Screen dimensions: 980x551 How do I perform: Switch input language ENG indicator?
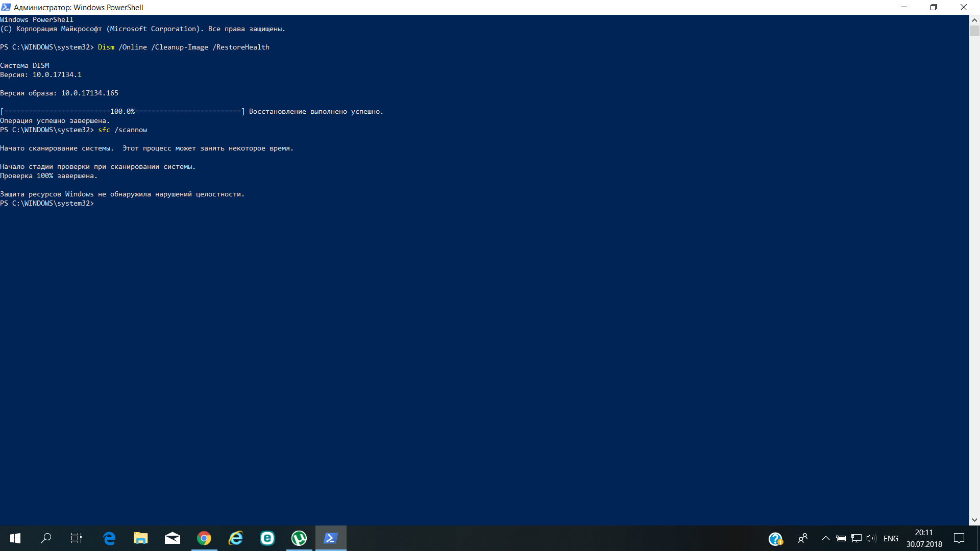point(891,539)
